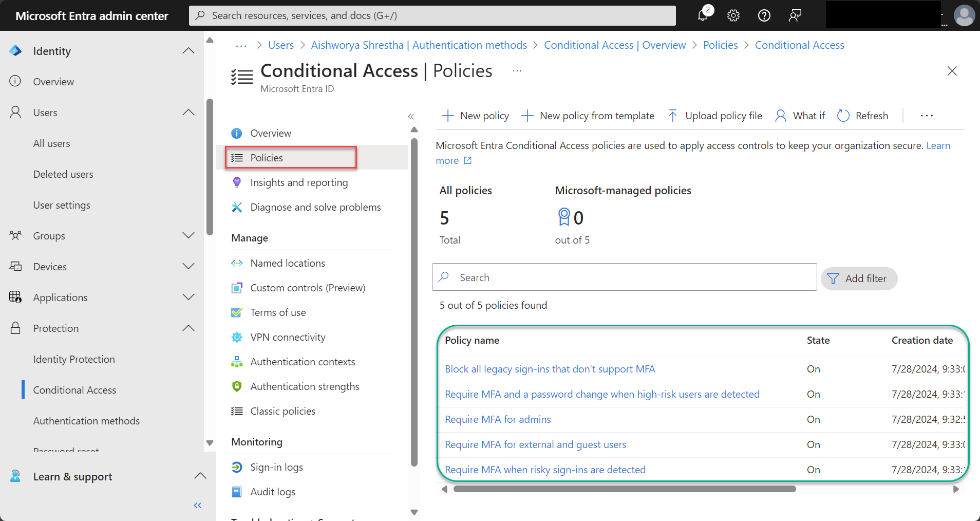
Task: Click New policy from template
Action: 588,116
